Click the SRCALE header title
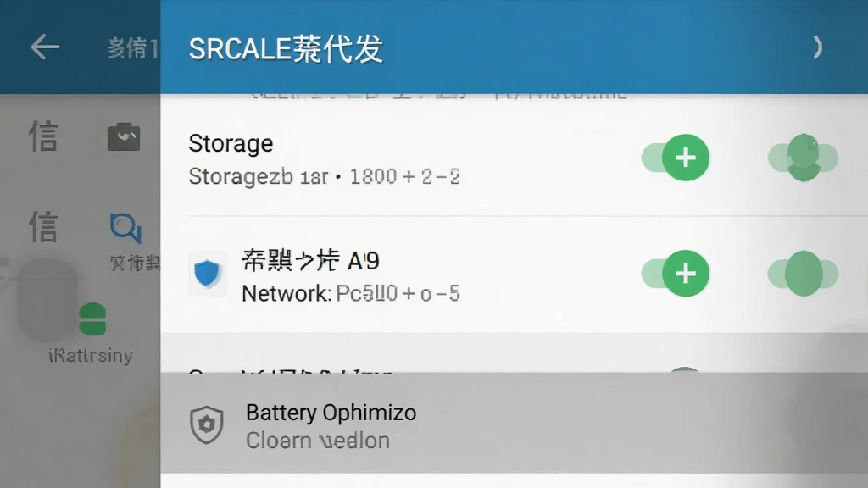The height and width of the screenshot is (488, 868). pyautogui.click(x=286, y=48)
